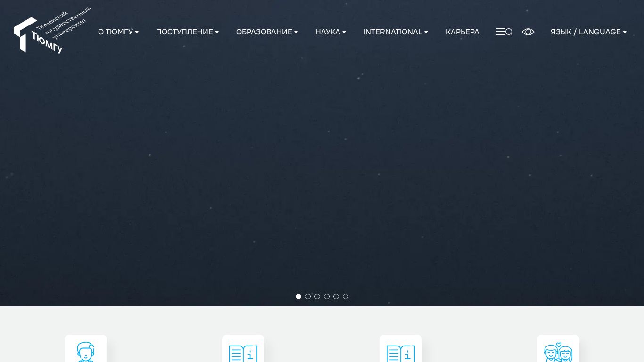Select the sixth slider dot

coord(346,296)
